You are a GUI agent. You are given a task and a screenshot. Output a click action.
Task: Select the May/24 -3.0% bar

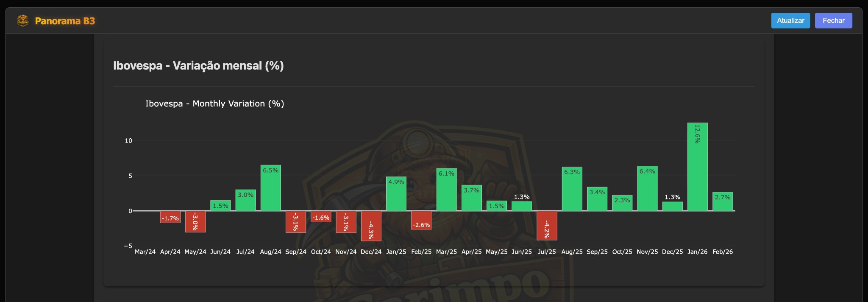[195, 221]
